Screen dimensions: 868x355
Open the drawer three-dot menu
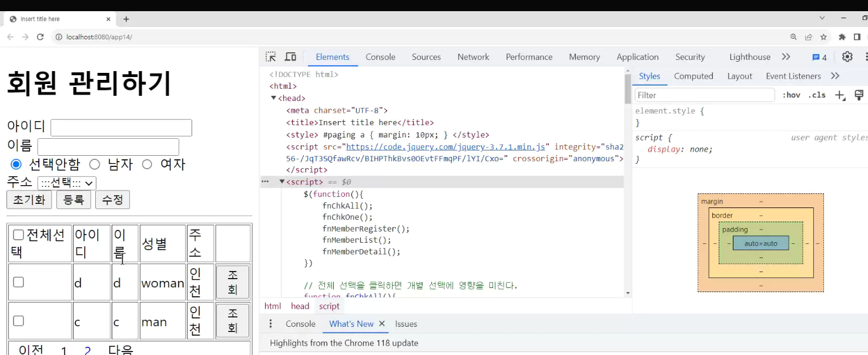tap(270, 324)
